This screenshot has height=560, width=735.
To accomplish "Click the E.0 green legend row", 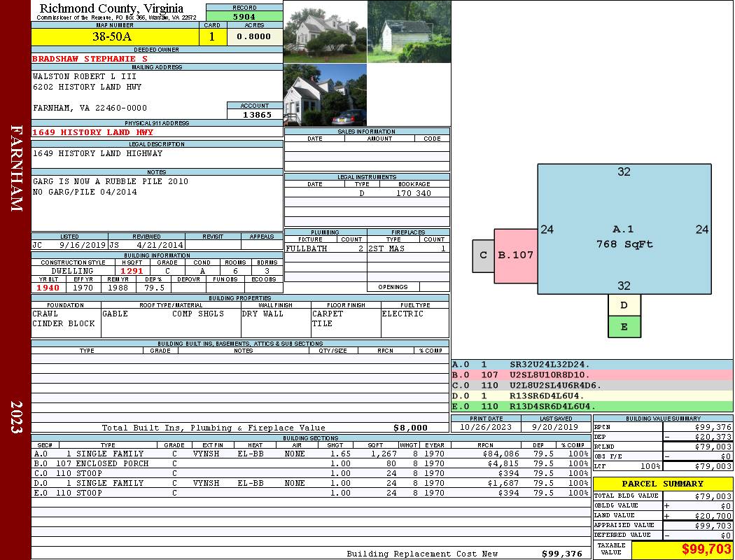I will 591,406.
